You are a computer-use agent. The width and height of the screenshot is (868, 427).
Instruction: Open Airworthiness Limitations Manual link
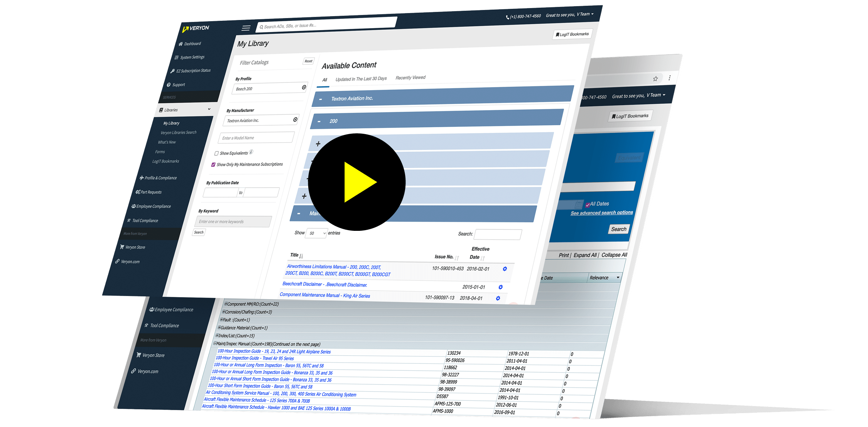pyautogui.click(x=338, y=270)
